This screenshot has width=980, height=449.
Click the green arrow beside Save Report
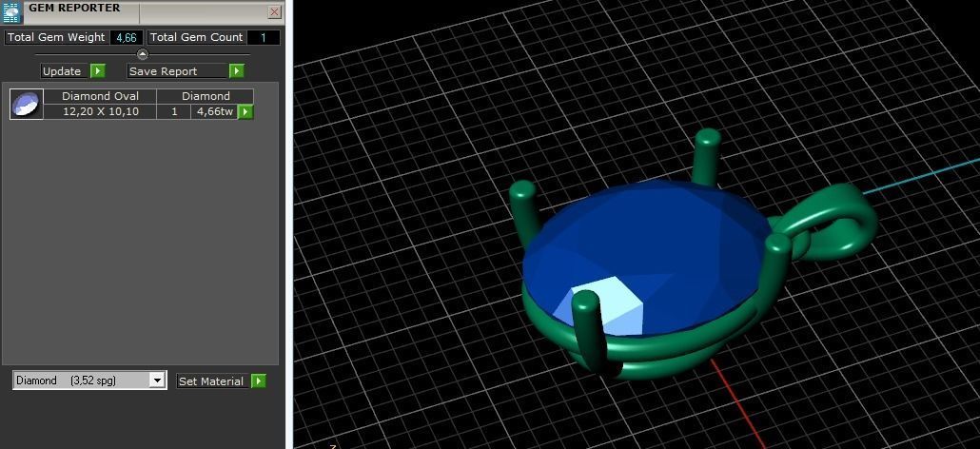(236, 71)
